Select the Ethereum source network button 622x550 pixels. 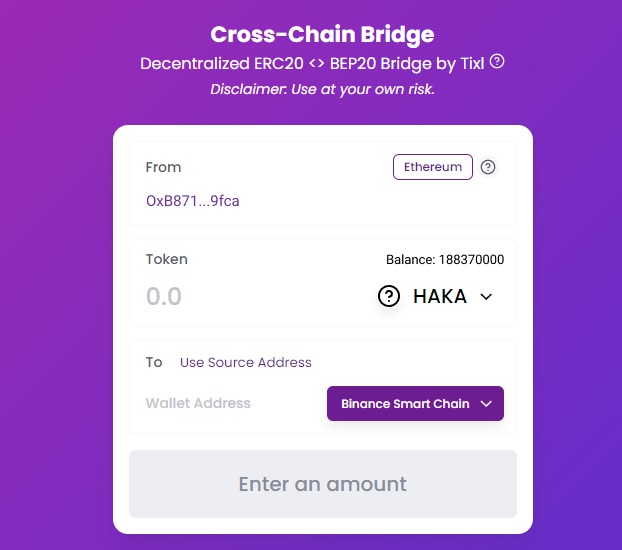433,167
